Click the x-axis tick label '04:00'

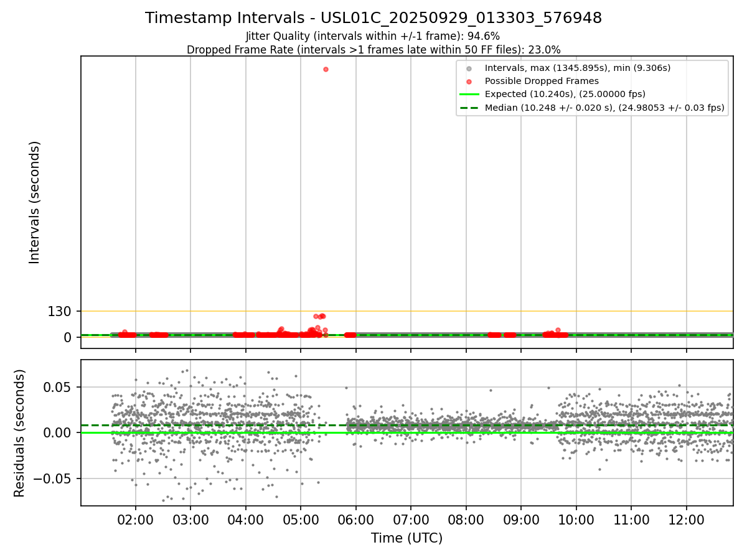(x=246, y=520)
